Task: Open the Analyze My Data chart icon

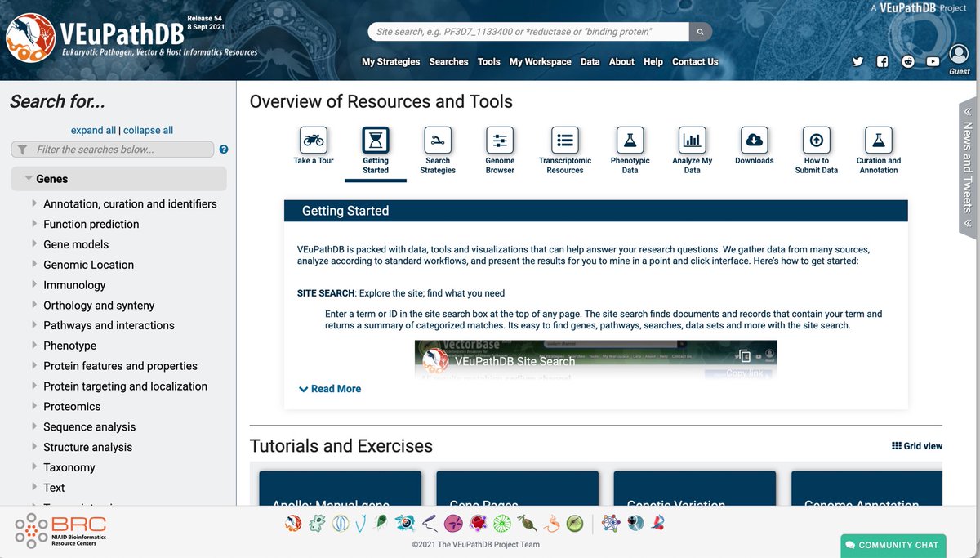Action: click(x=692, y=139)
